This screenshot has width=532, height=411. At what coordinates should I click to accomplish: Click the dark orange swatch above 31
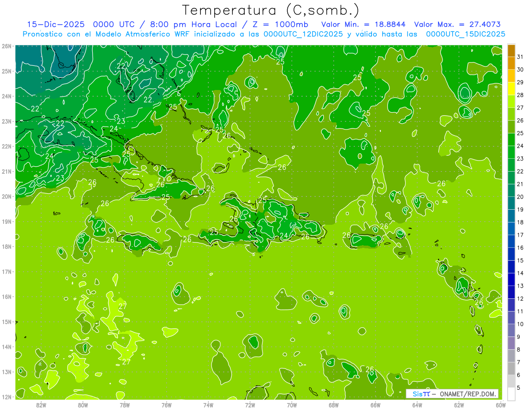[x=511, y=51]
